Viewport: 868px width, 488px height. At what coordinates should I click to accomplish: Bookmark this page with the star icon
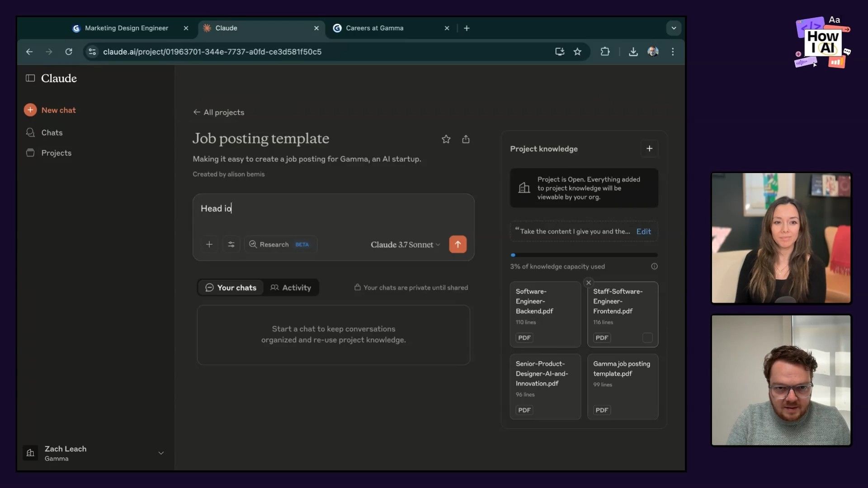[577, 52]
